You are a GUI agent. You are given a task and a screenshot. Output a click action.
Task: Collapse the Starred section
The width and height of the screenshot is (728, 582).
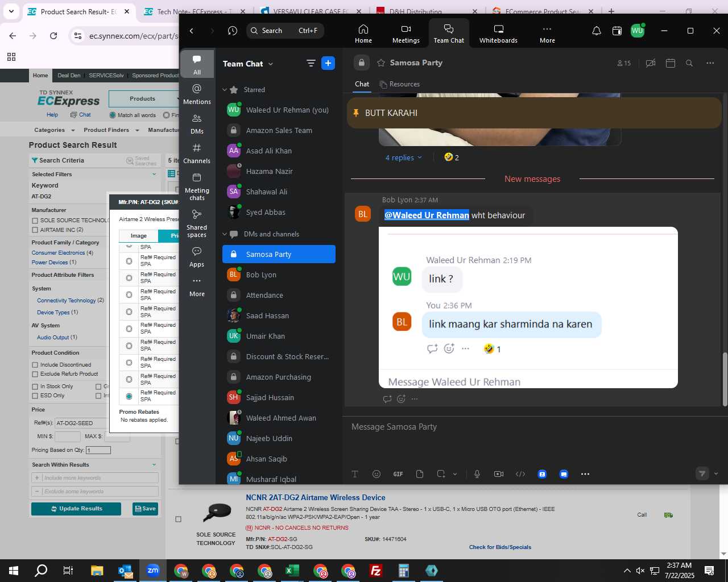(x=225, y=90)
